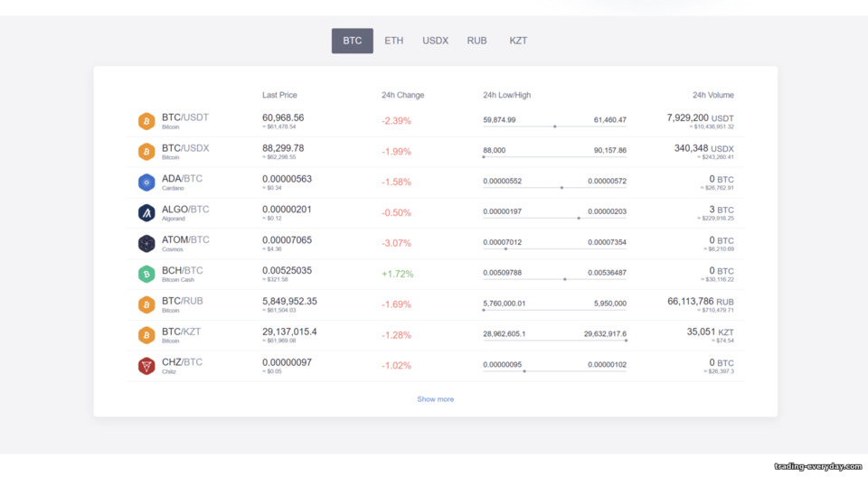This screenshot has width=868, height=477.
Task: Click the 24h Low/High column header
Action: pos(506,95)
